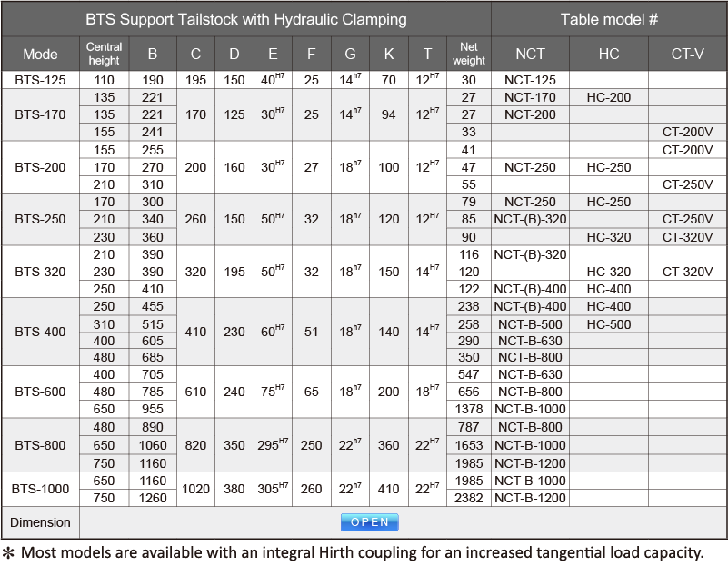Select the NCT-B-1200 cell with weight 2382
Image resolution: width=728 pixels, height=566 pixels.
coord(530,498)
